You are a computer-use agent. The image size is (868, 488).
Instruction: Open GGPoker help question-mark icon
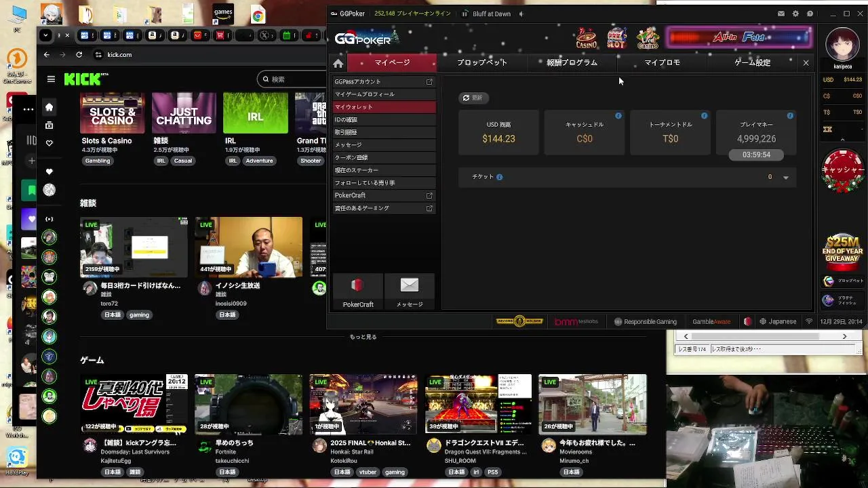(810, 14)
